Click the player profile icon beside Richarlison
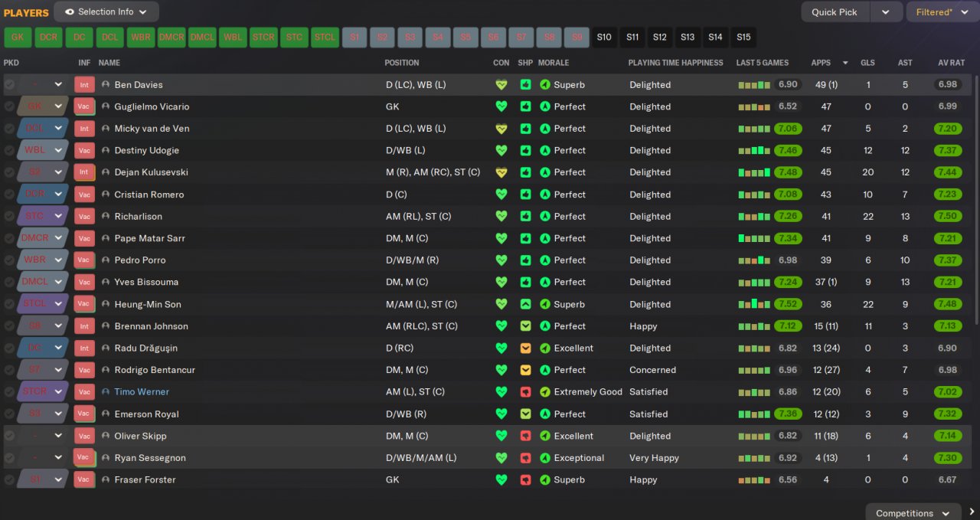980x520 pixels. [106, 217]
